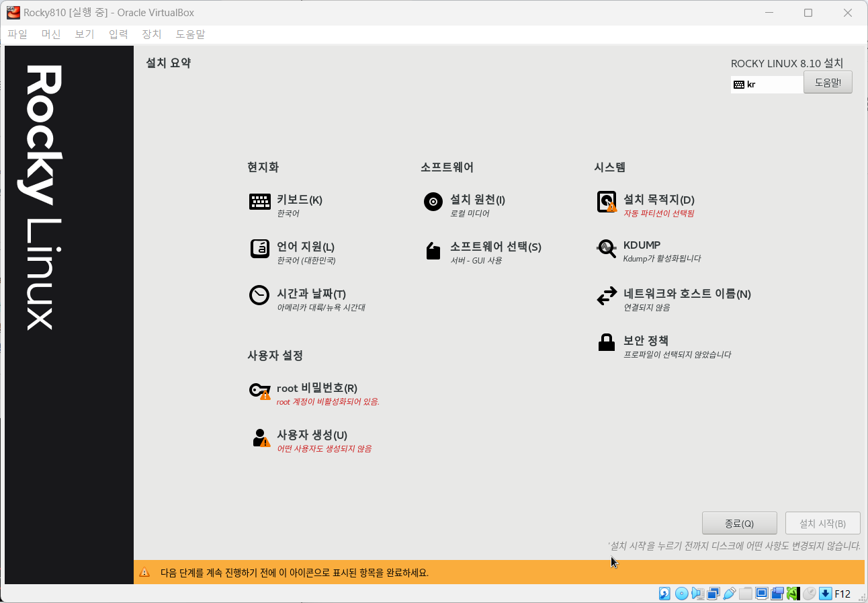Click the 'root 계정이 비활성화되어 있음.' warning text
The width and height of the screenshot is (868, 603).
click(328, 402)
